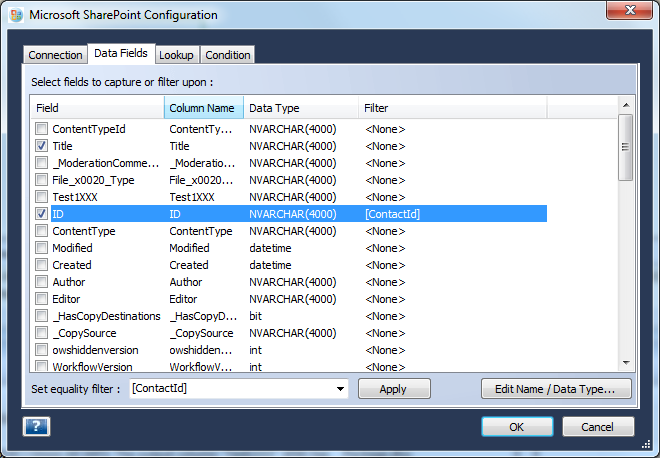Click 'datetime' data type in Modified row
Image resolution: width=660 pixels, height=458 pixels.
point(270,248)
